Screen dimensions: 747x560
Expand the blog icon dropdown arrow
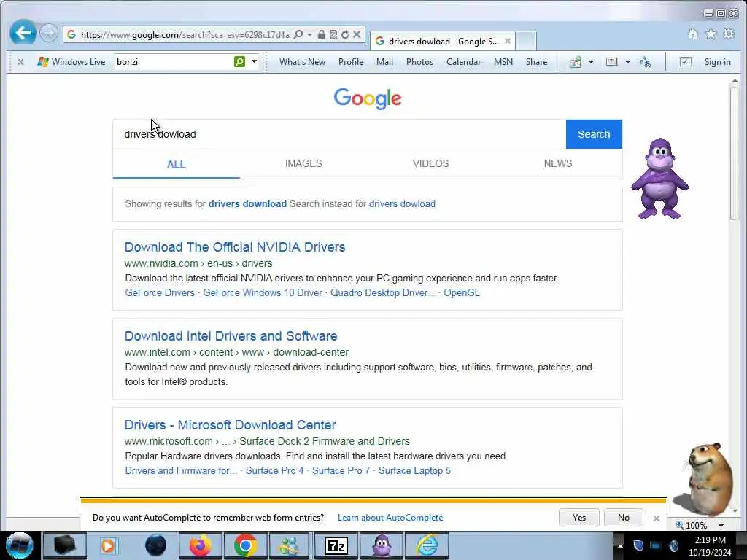pos(591,62)
